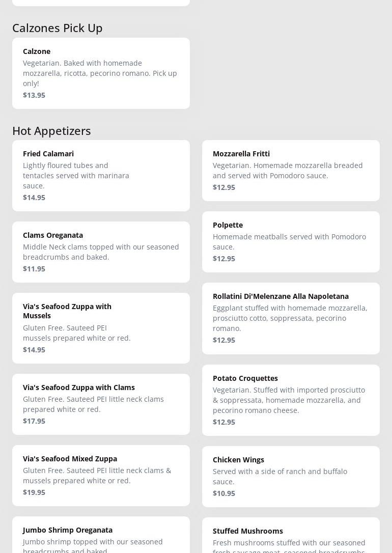The width and height of the screenshot is (392, 553).
Task: Open the Jumbo Shrimp Oreganata item
Action: 101,536
